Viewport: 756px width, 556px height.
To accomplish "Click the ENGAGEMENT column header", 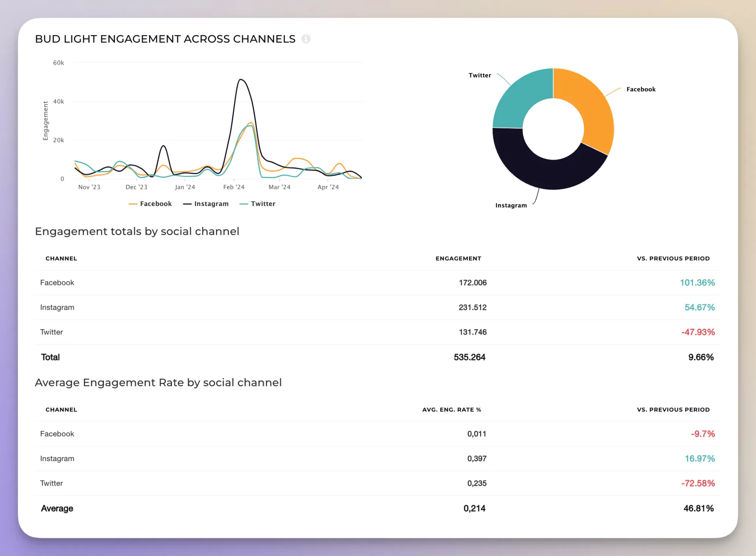I will click(x=458, y=259).
